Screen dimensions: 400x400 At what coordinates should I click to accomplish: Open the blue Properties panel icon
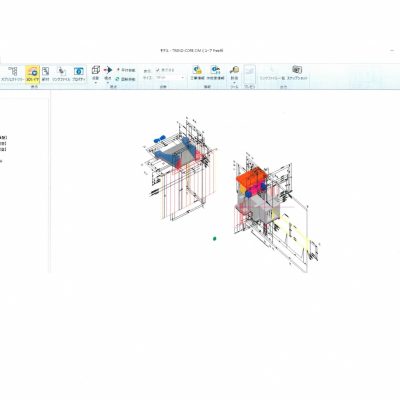pos(79,74)
